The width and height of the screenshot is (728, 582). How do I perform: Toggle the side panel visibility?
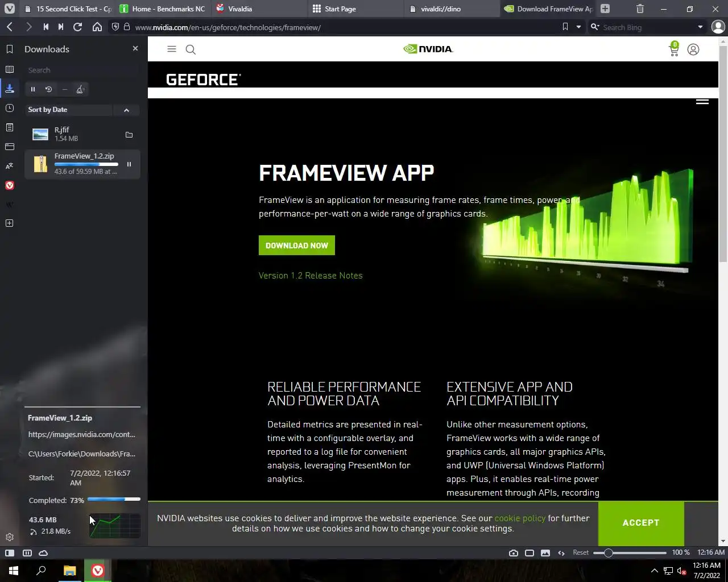10,552
